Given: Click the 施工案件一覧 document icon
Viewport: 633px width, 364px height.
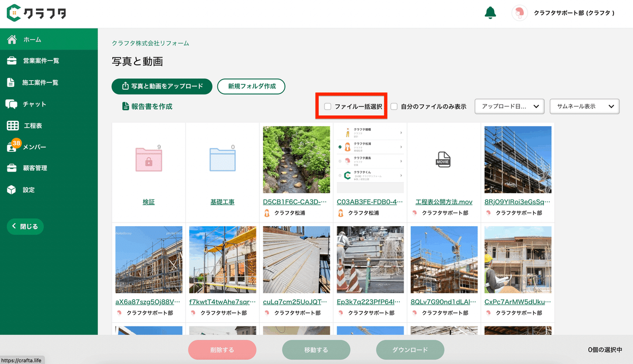Looking at the screenshot, I should point(11,82).
